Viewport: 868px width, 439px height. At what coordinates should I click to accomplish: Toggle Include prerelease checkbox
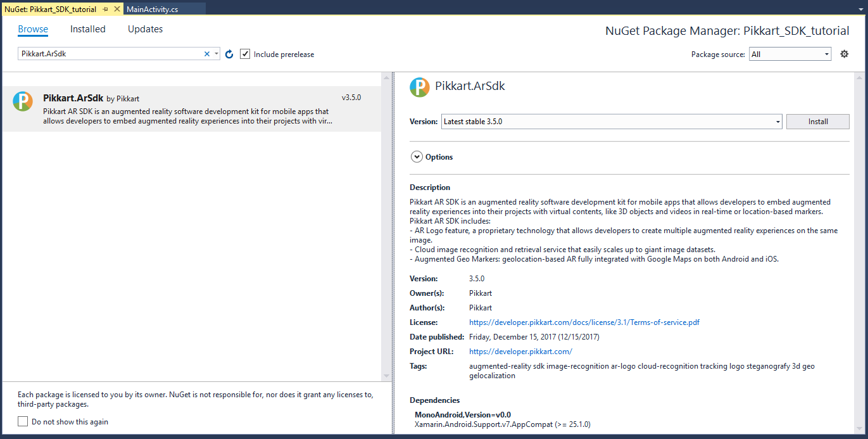click(245, 54)
